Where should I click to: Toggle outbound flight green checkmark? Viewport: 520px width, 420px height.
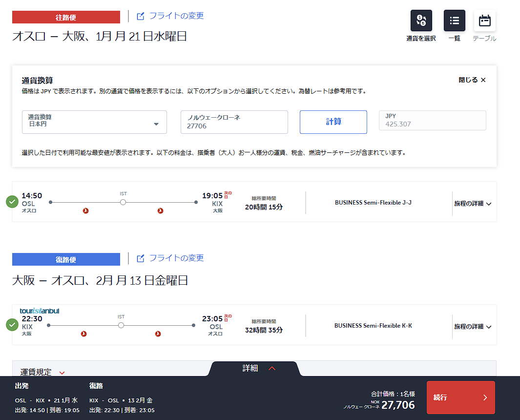point(12,202)
